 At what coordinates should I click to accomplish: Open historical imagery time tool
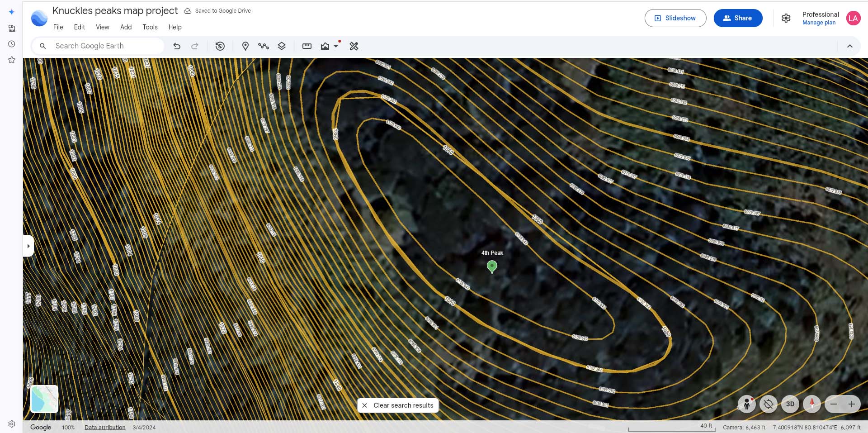[220, 46]
